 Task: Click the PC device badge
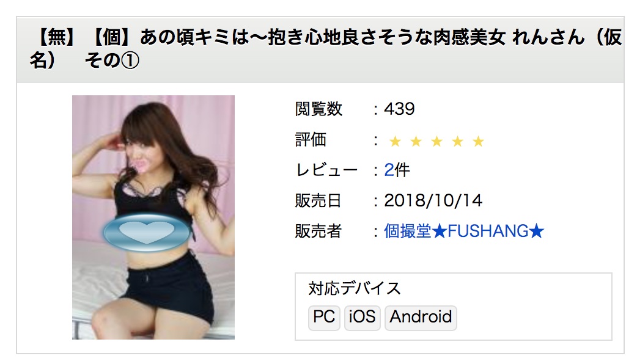(x=324, y=317)
